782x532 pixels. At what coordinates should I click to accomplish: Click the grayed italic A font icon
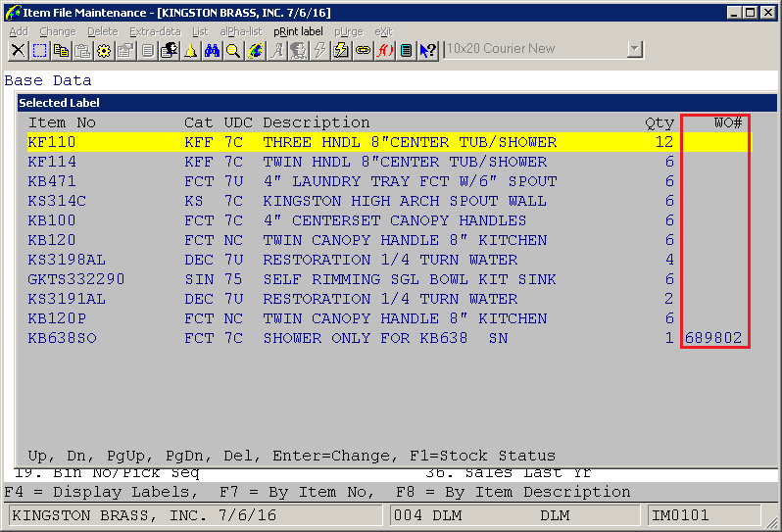pyautogui.click(x=276, y=50)
